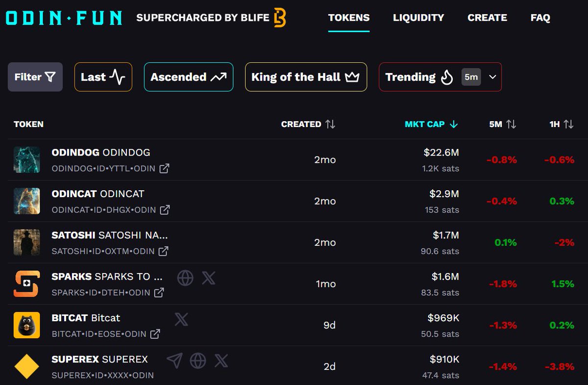Viewport: 588px width, 385px height.
Task: Click SUPERCHARGED BY BLIFE text
Action: 203,18
